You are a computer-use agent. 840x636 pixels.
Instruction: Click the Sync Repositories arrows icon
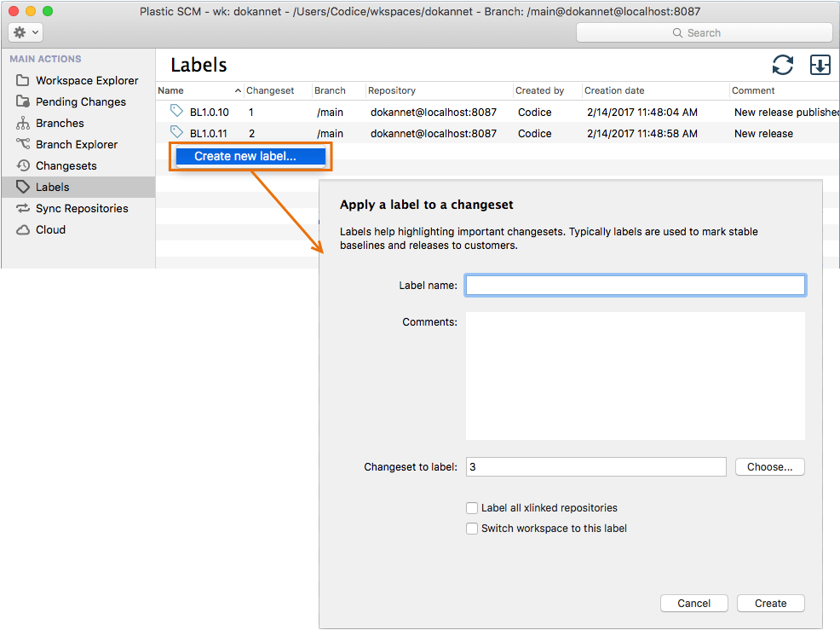[22, 208]
